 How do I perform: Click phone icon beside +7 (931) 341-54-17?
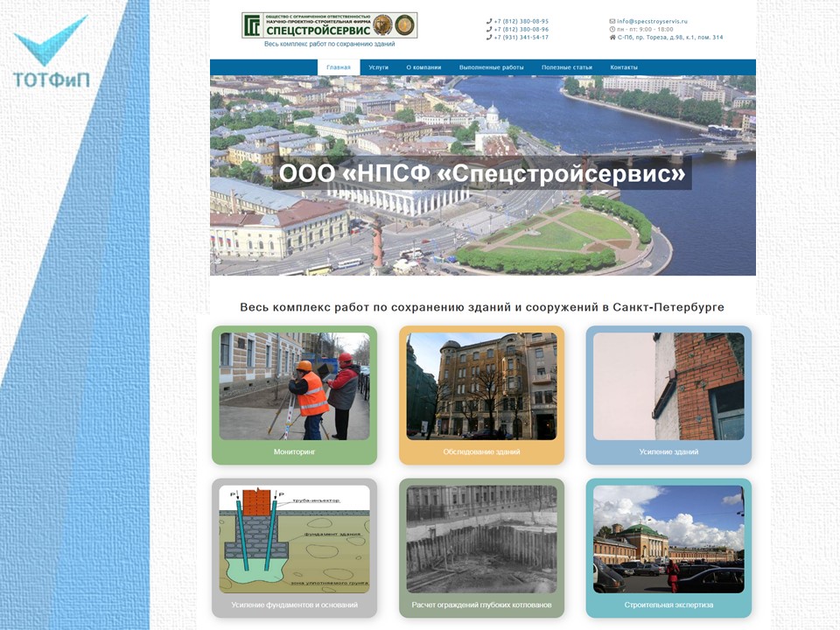[489, 38]
